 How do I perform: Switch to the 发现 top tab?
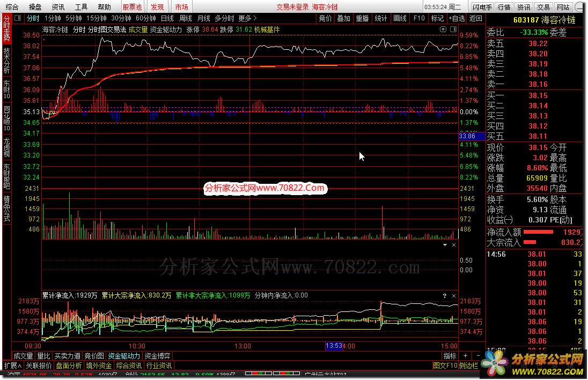click(158, 7)
